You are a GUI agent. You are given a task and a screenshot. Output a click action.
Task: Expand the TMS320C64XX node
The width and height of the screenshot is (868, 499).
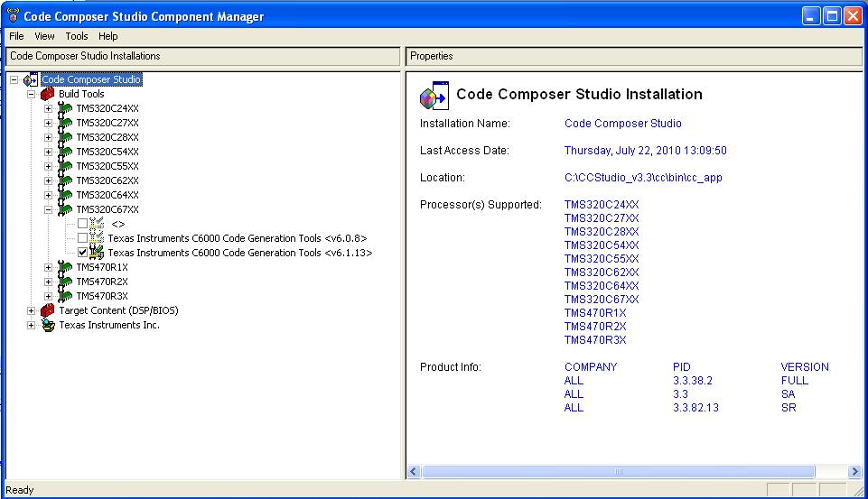48,195
